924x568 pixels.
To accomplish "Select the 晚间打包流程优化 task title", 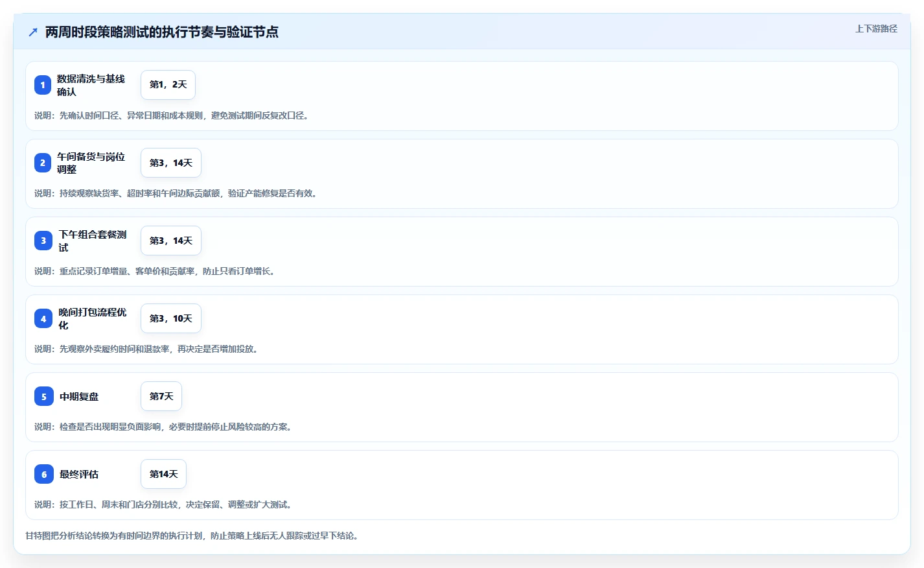I will pos(93,318).
